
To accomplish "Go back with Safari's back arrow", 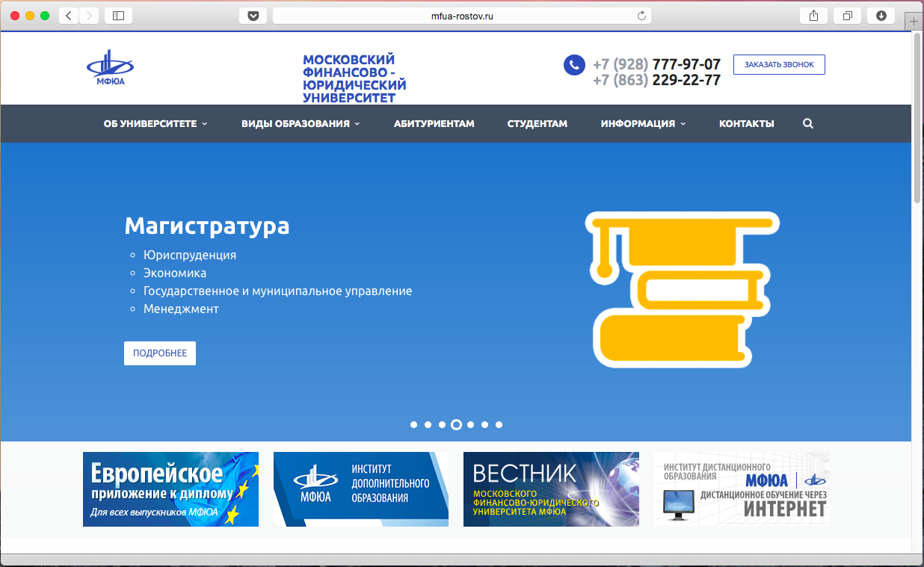I will 69,16.
